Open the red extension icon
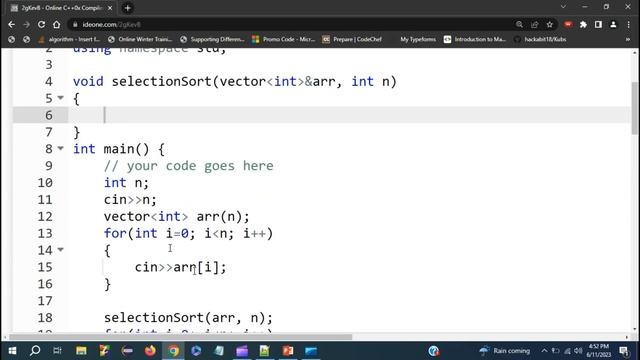 [568, 24]
